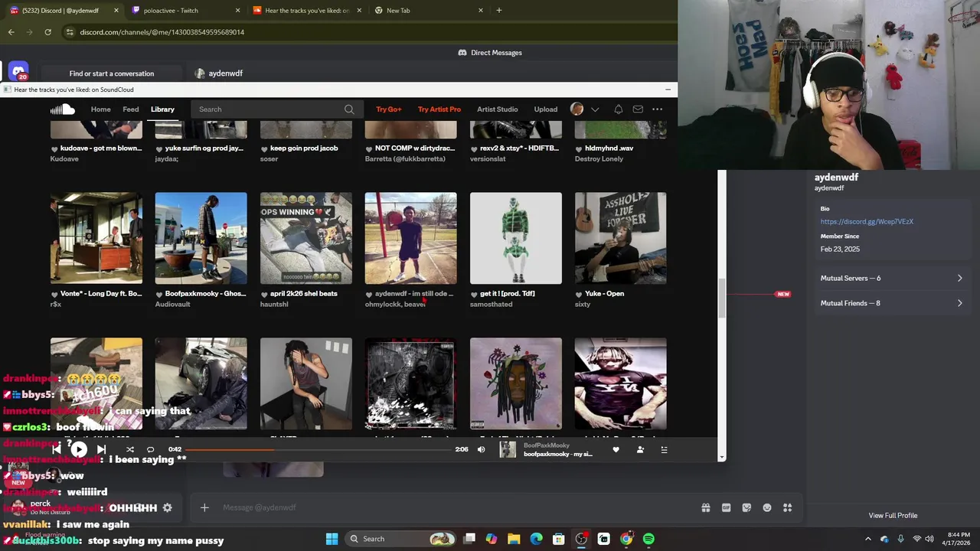Unlike the april 2k26 shel beats track
980x551 pixels.
(x=264, y=294)
